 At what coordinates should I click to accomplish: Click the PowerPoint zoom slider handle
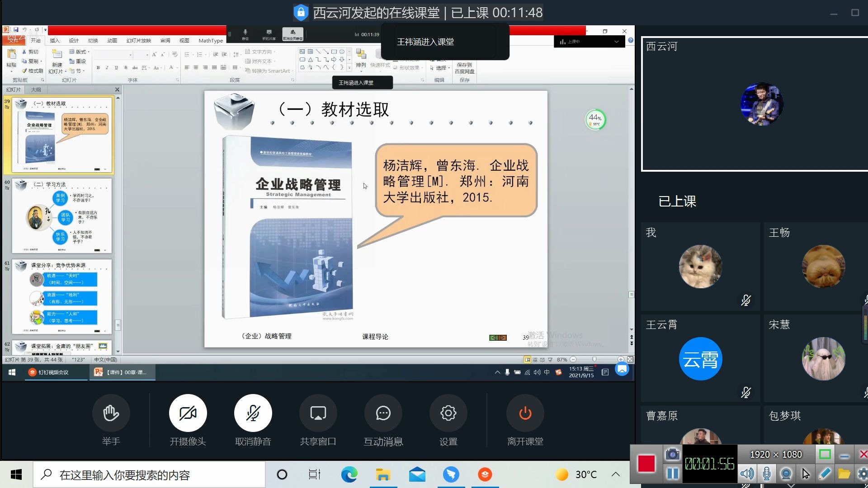(594, 360)
